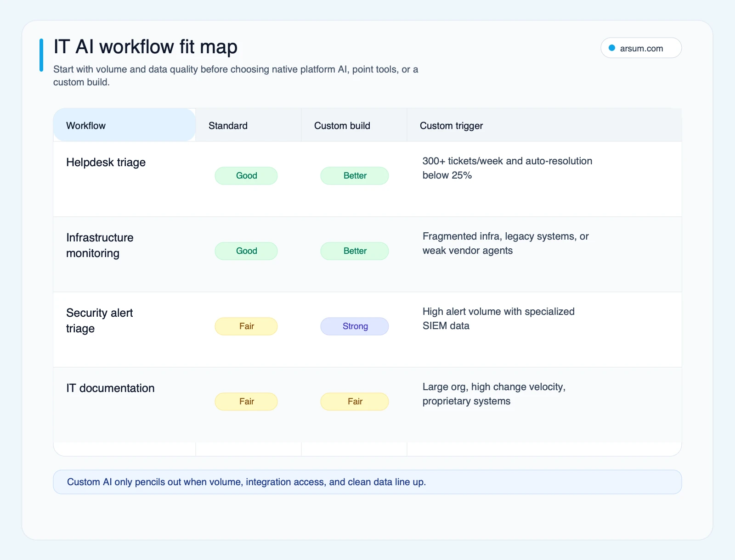Viewport: 735px width, 560px height.
Task: Click the subtitle starting 'Start with volume'
Action: (x=236, y=76)
